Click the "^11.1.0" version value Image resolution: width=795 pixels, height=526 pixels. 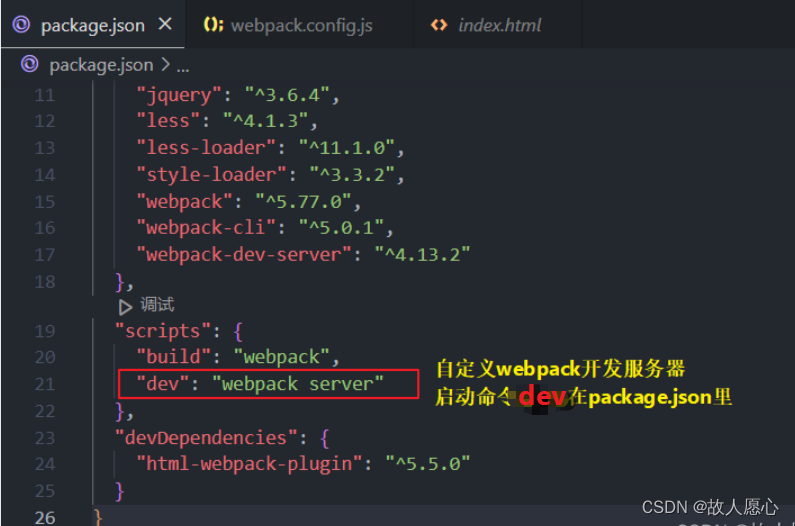pyautogui.click(x=347, y=148)
